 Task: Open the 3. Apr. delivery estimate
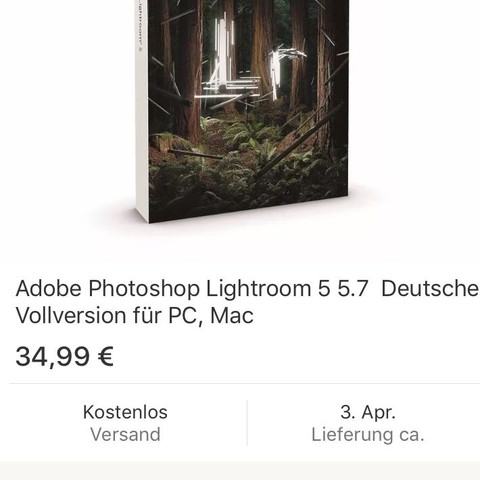[x=368, y=423]
